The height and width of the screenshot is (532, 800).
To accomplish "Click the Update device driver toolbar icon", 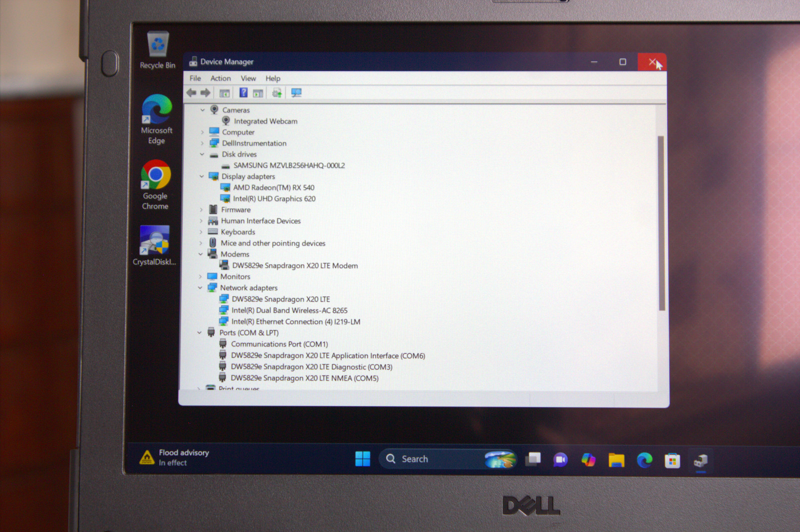I will pyautogui.click(x=276, y=93).
